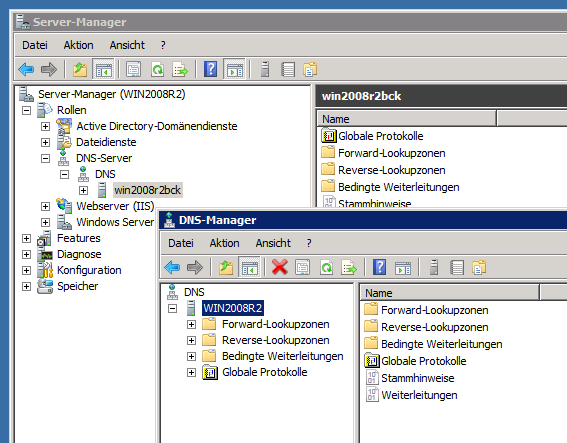
Task: Expand the Webserver (IIS) node
Action: click(x=45, y=206)
